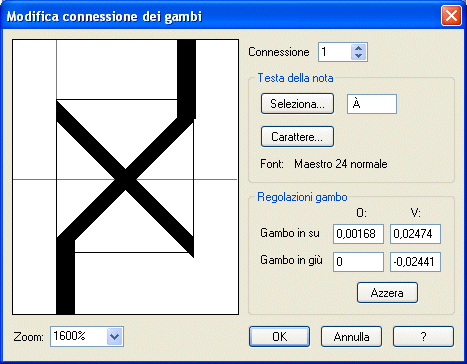Click the lower stem in the preview

pos(65,277)
